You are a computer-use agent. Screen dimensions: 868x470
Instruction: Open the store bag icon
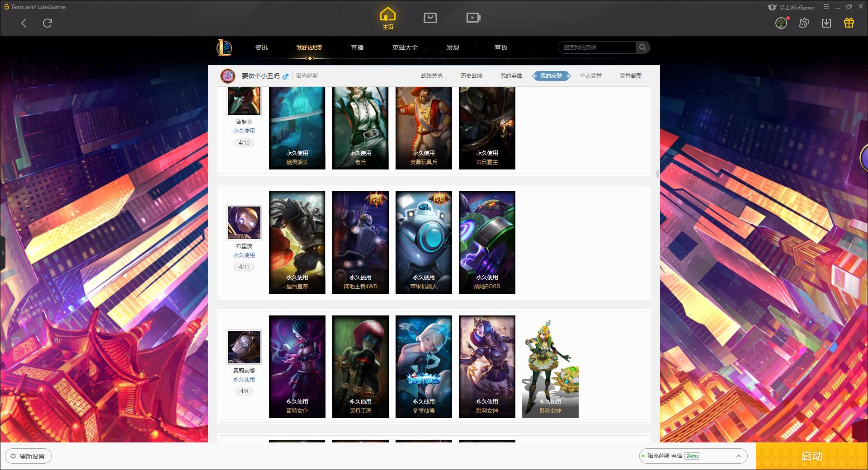click(430, 18)
